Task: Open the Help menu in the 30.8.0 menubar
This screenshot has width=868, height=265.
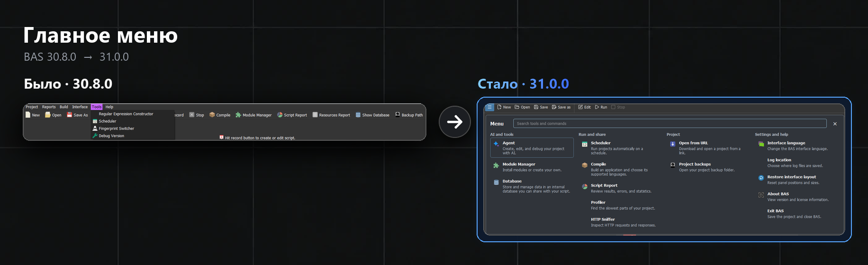Action: [x=109, y=107]
